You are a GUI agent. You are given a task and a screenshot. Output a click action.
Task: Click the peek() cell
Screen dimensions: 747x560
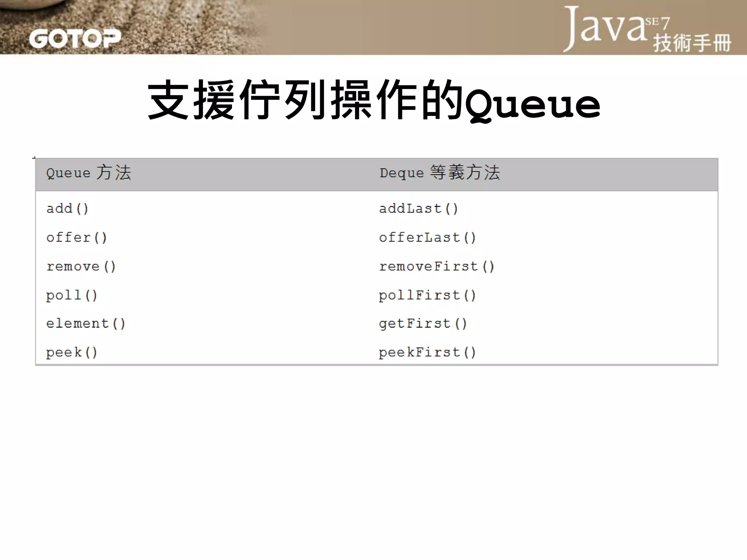tap(72, 352)
